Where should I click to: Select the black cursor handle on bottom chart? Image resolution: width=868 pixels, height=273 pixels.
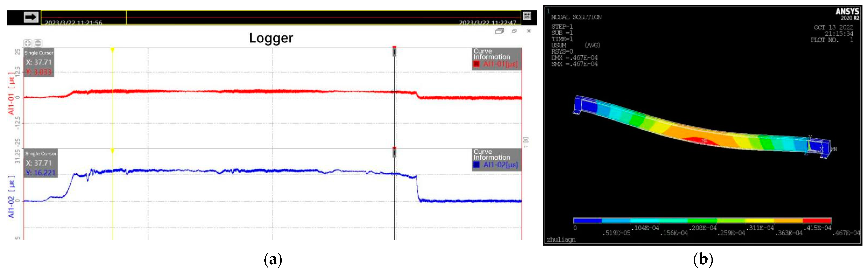coord(394,152)
